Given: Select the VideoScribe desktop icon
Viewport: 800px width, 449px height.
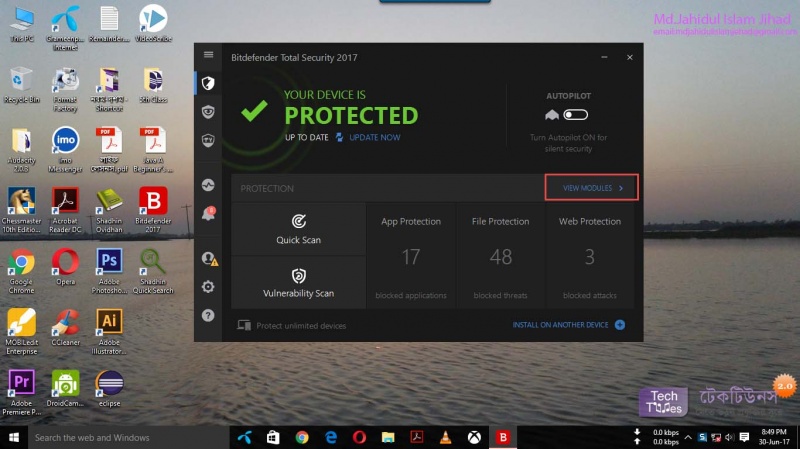Looking at the screenshot, I should pyautogui.click(x=153, y=23).
